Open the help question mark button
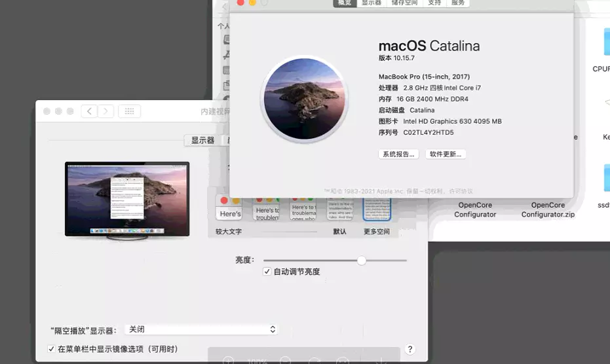The height and width of the screenshot is (364, 610). tap(410, 349)
